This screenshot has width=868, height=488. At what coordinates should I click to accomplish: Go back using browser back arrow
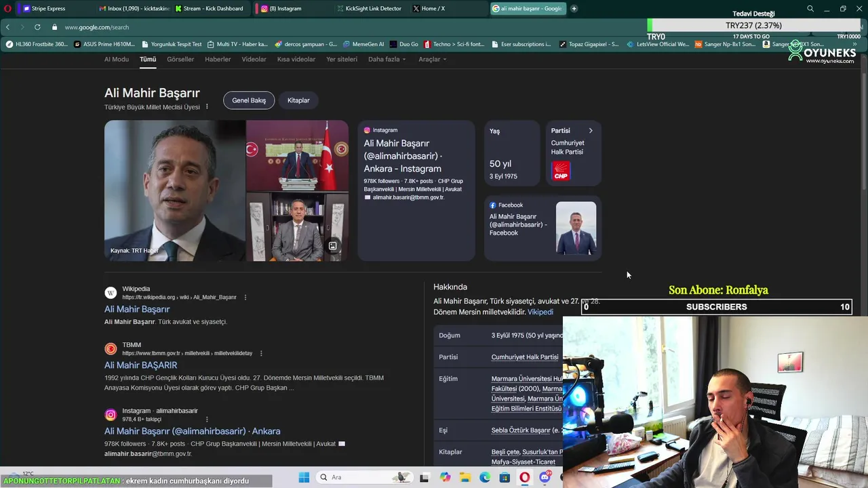tap(7, 27)
